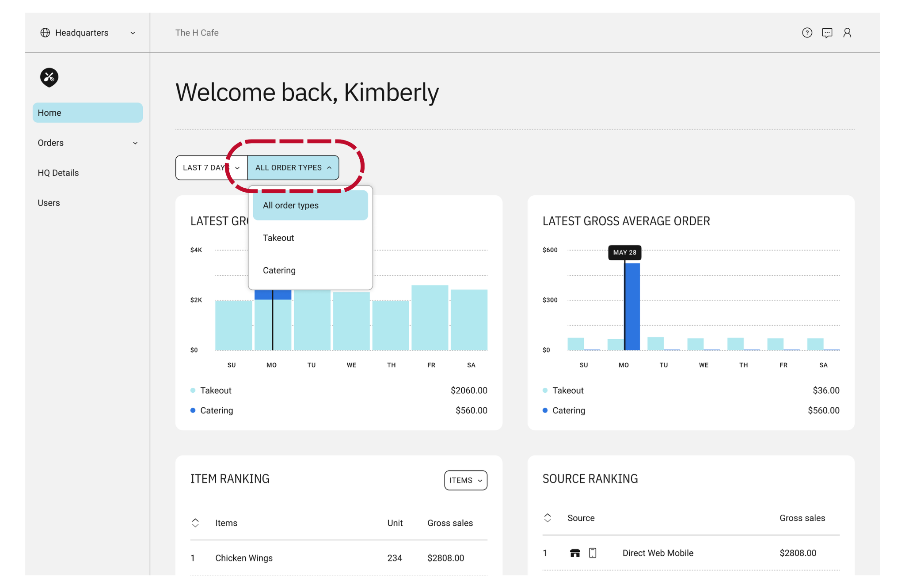Click the storefront icon in Source Ranking
Screen dimensions: 905x588
tap(574, 553)
